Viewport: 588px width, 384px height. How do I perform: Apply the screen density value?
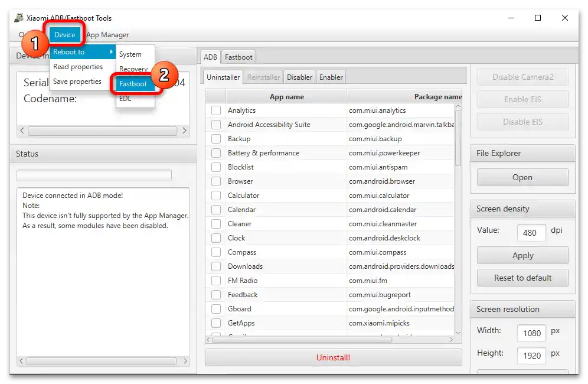point(522,256)
